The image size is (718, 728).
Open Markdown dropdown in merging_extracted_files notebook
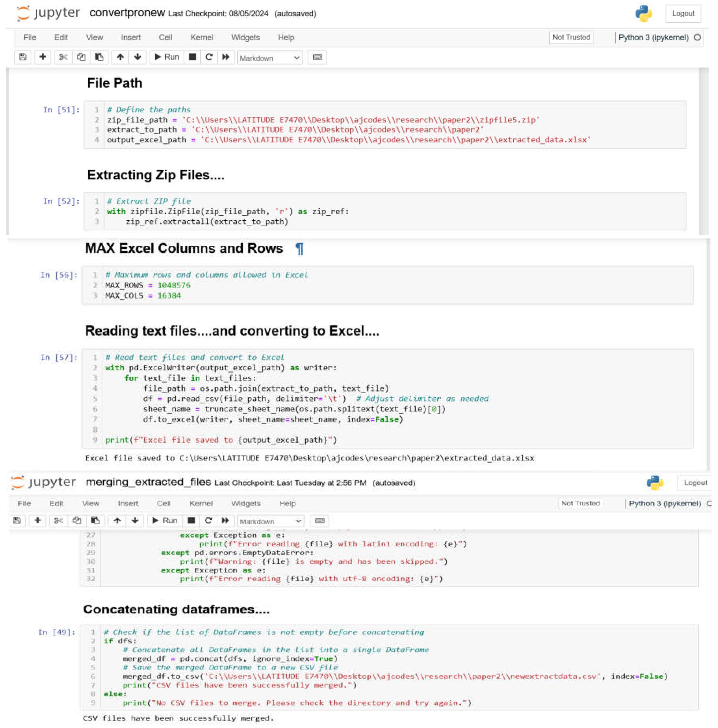pyautogui.click(x=270, y=521)
